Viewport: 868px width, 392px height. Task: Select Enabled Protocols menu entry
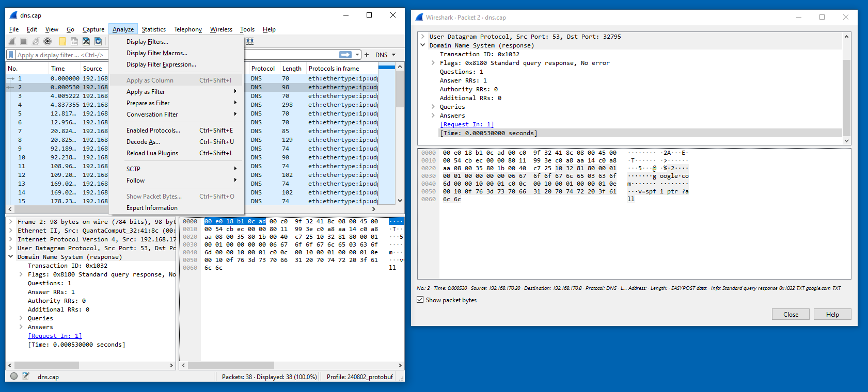(x=176, y=130)
